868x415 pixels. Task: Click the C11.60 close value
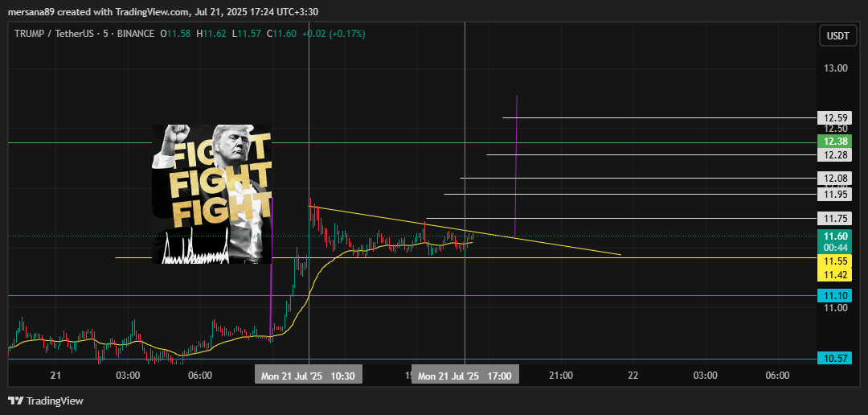pos(280,34)
